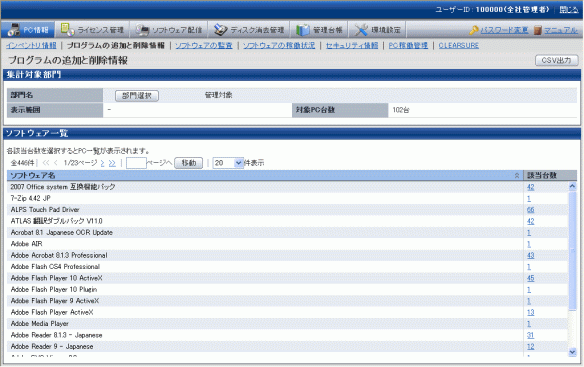Image resolution: width=584 pixels, height=367 pixels.
Task: Open count 66 for ALPS Touch Pad Driver
Action: 531,210
